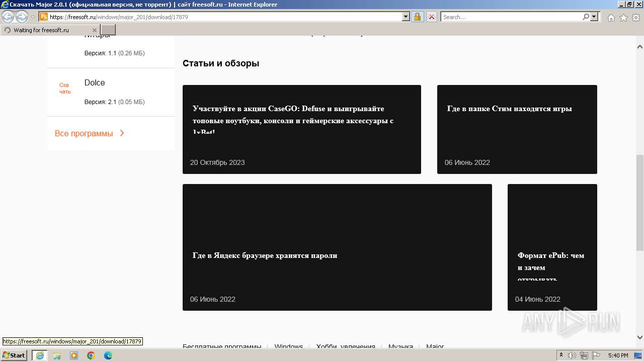Viewport: 644px width, 362px height.
Task: Click the freesoft.ru site icon in the address bar
Action: coord(44,17)
